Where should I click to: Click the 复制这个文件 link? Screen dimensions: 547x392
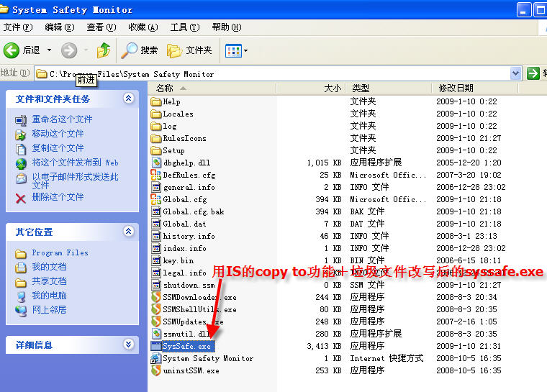tap(58, 148)
